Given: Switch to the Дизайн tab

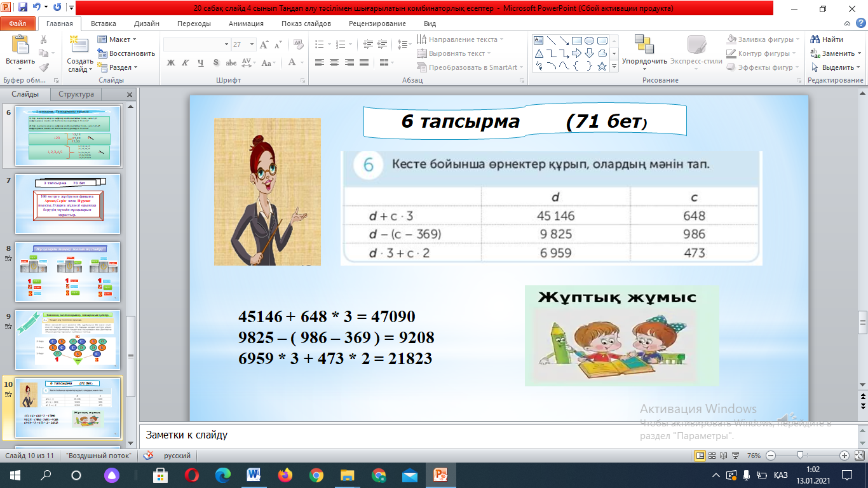Looking at the screenshot, I should click(x=147, y=24).
